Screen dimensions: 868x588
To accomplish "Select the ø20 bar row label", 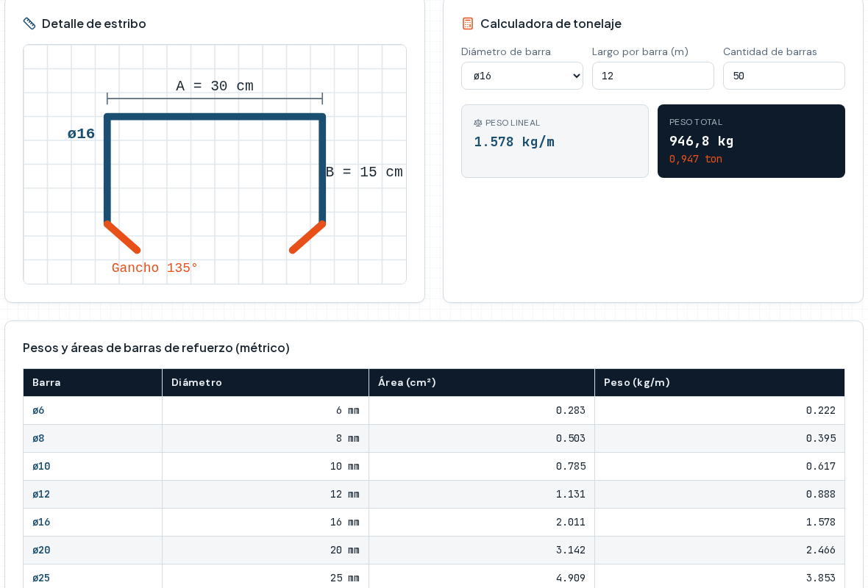I will 41,550.
